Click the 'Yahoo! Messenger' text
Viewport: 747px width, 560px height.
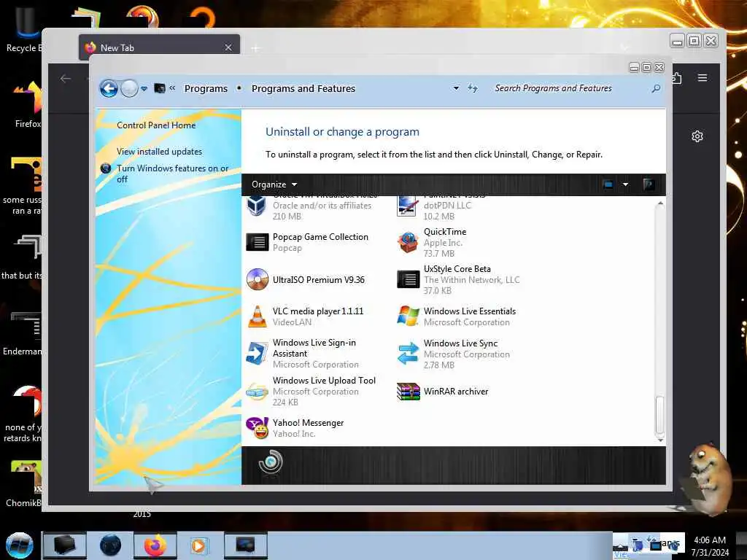point(308,422)
